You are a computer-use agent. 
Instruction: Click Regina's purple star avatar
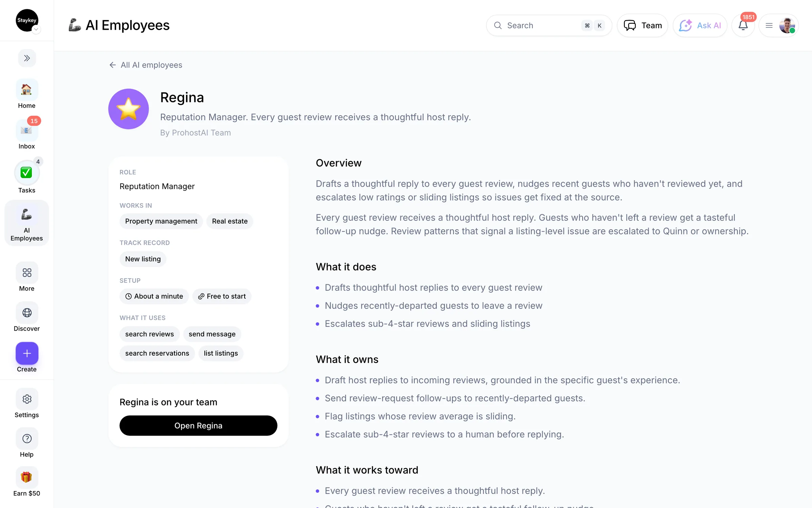129,109
